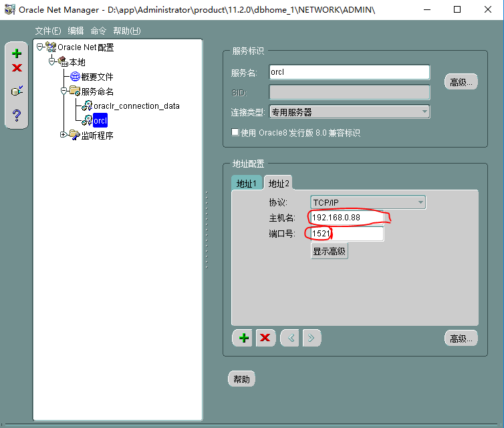Click the 主机名 input field

pos(348,218)
